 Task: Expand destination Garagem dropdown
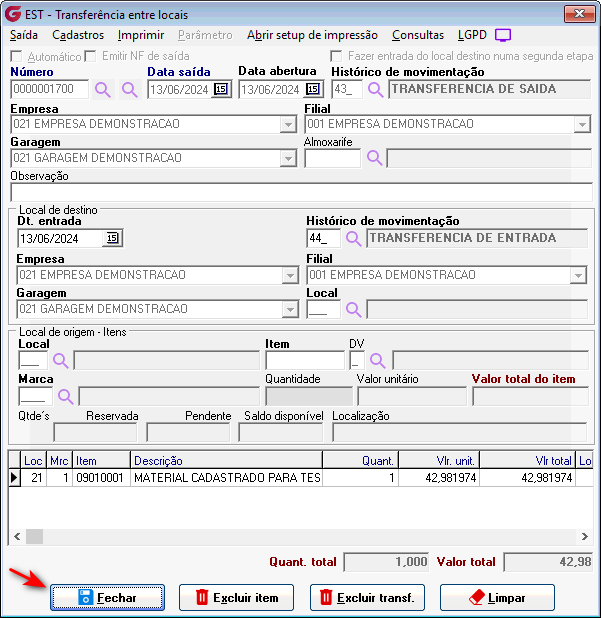(290, 309)
